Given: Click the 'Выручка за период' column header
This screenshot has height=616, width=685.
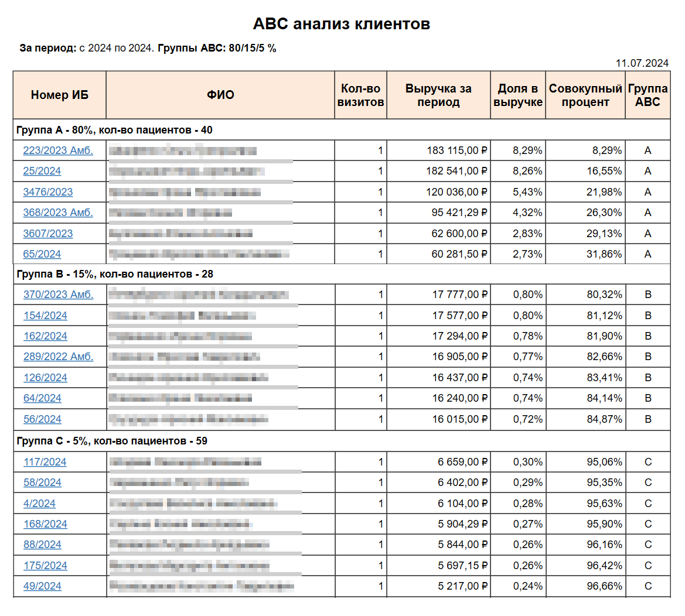Looking at the screenshot, I should (x=438, y=95).
